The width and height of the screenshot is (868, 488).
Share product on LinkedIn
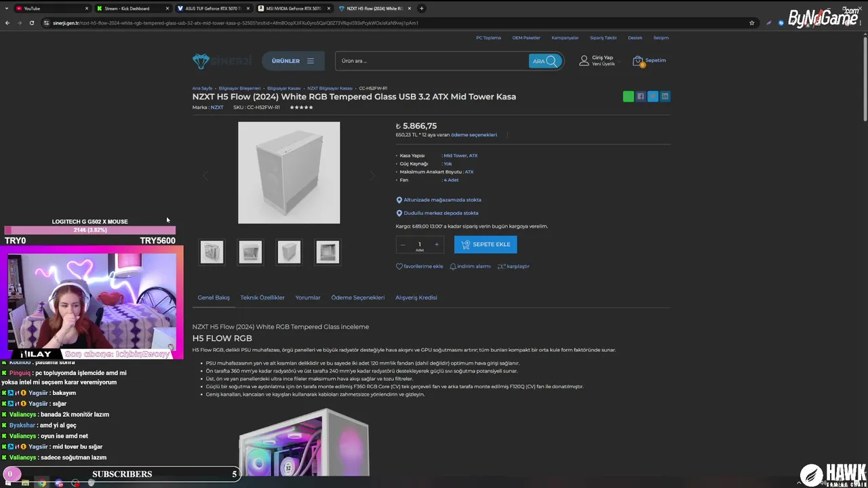click(x=665, y=96)
